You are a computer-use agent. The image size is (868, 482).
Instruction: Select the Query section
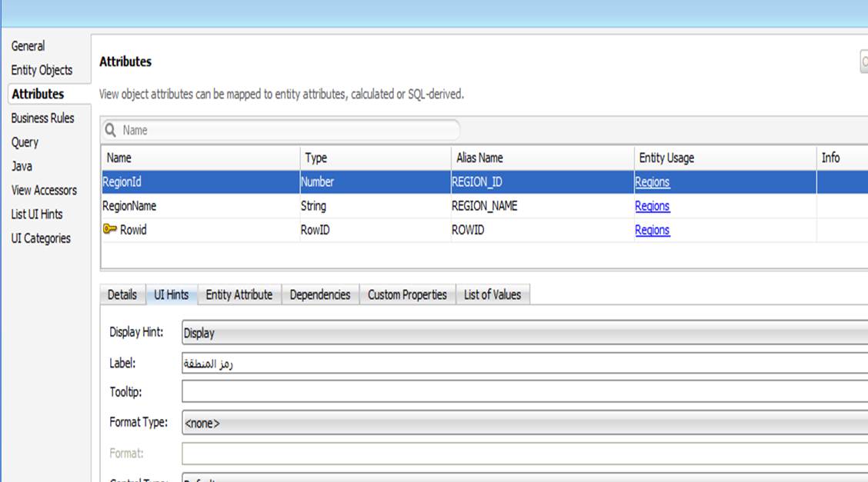(x=25, y=142)
